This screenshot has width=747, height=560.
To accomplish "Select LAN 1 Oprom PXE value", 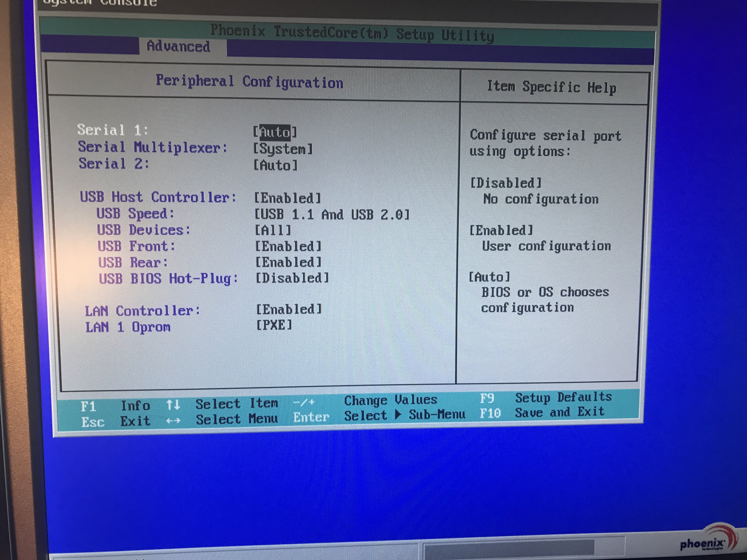I will (x=274, y=325).
